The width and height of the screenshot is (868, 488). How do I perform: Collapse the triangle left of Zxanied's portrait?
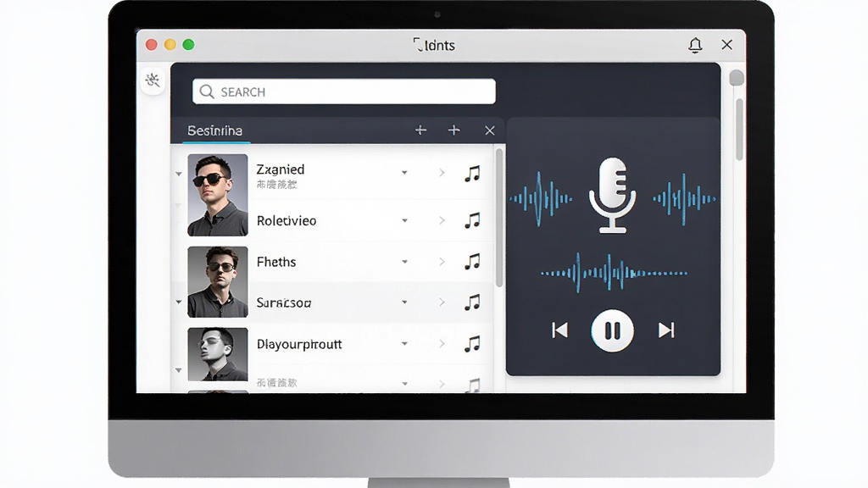[x=179, y=174]
